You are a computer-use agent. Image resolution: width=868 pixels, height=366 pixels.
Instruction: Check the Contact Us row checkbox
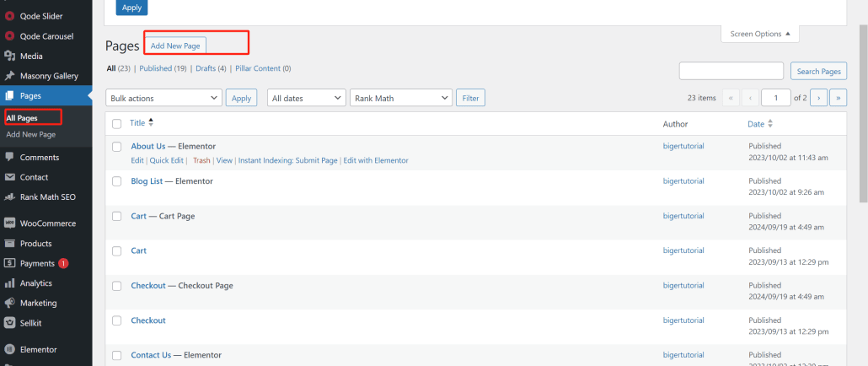pyautogui.click(x=117, y=355)
